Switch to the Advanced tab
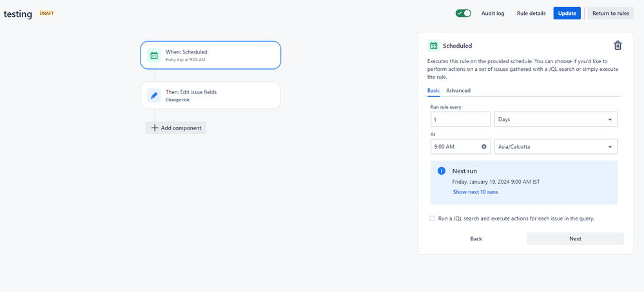Screen dimensions: 644x292 pyautogui.click(x=458, y=90)
